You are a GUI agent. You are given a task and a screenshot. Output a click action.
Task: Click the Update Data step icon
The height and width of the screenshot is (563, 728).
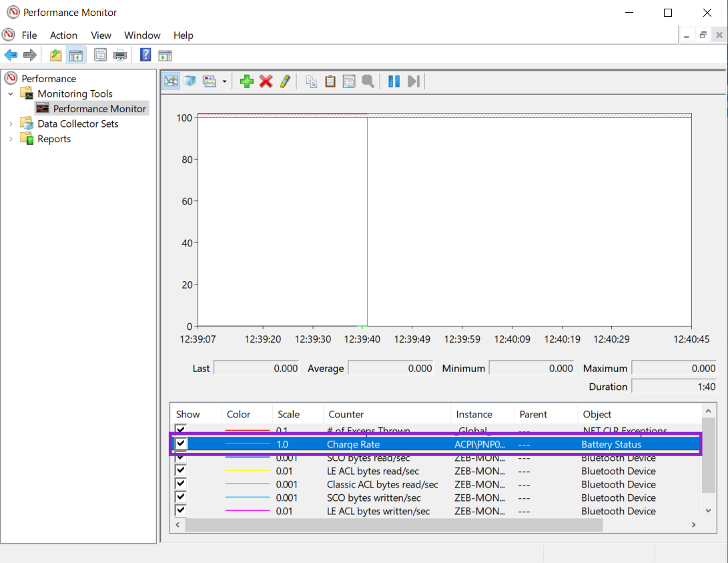point(414,81)
